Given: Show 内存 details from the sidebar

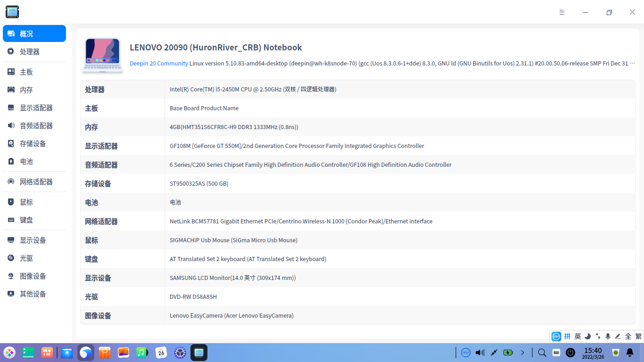Looking at the screenshot, I should coord(34,90).
